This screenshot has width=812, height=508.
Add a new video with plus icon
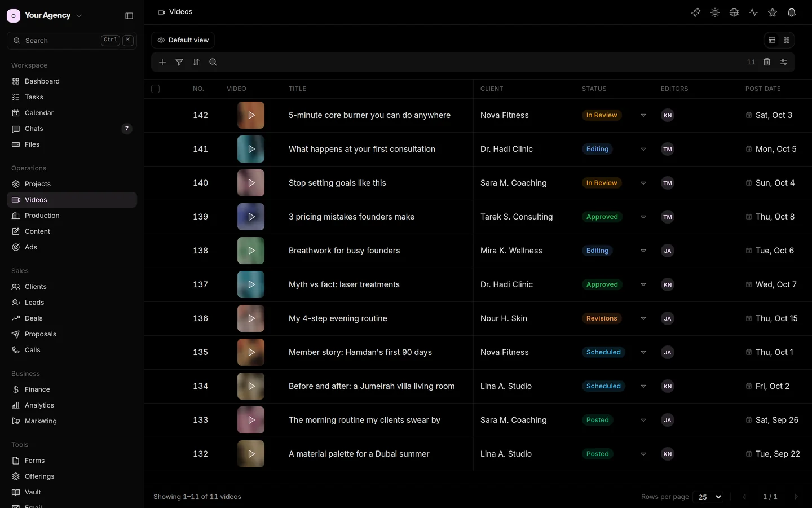tap(162, 62)
